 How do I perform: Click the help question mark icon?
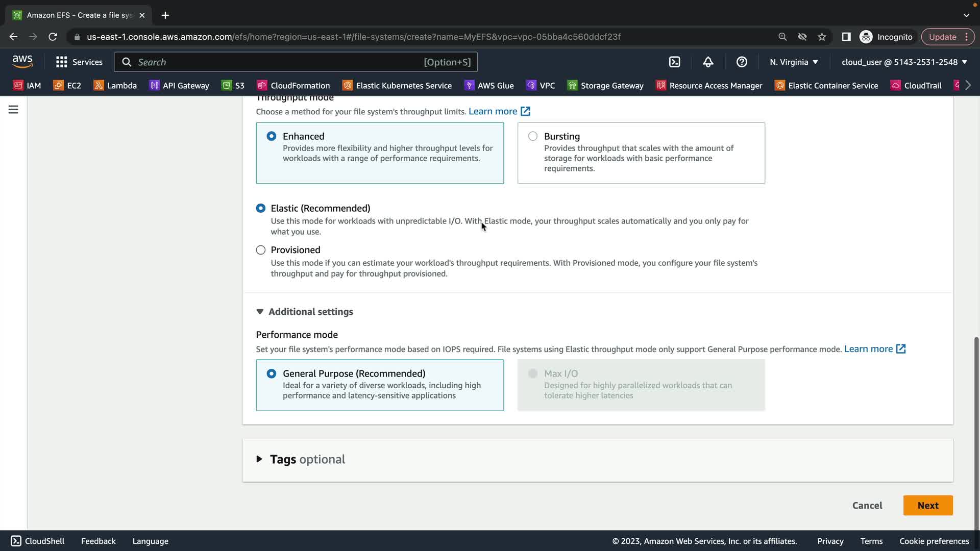pyautogui.click(x=742, y=62)
